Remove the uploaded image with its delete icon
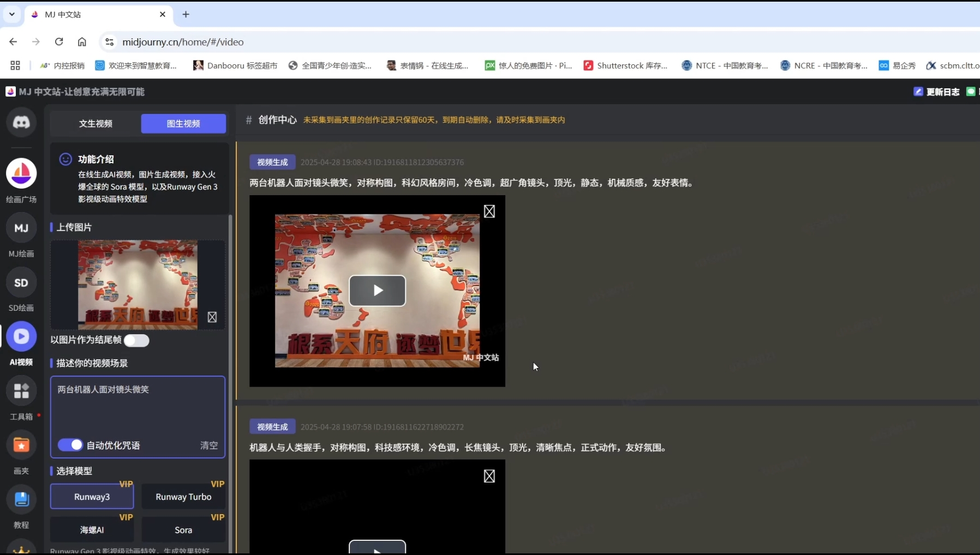The image size is (980, 555). (x=212, y=317)
